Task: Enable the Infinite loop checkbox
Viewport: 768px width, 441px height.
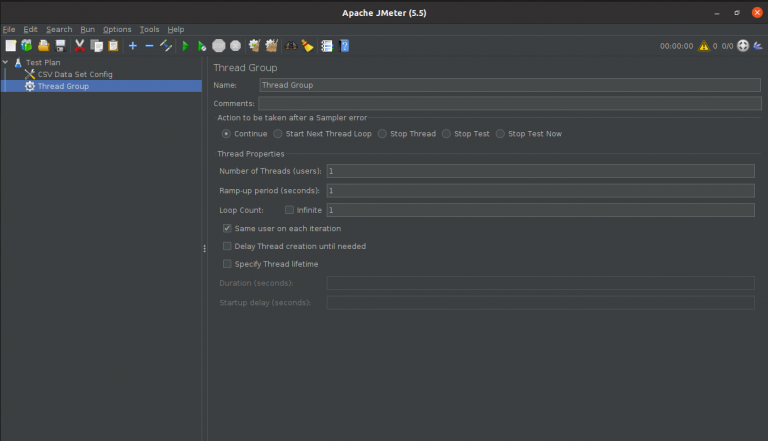Action: pyautogui.click(x=289, y=210)
